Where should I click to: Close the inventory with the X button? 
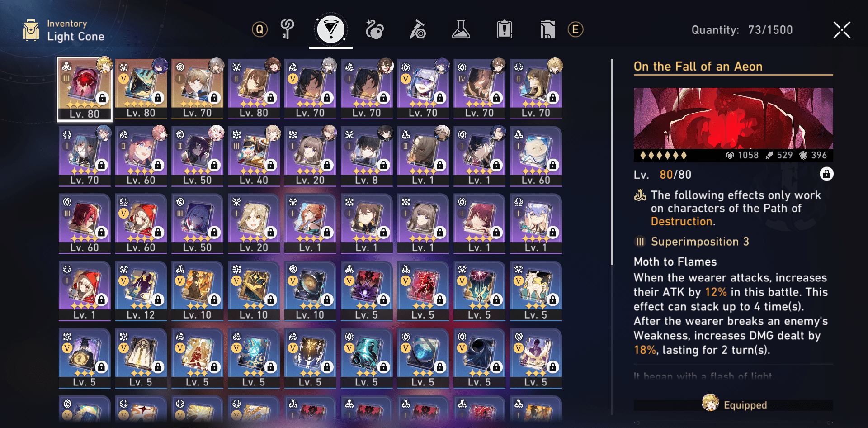tap(842, 30)
